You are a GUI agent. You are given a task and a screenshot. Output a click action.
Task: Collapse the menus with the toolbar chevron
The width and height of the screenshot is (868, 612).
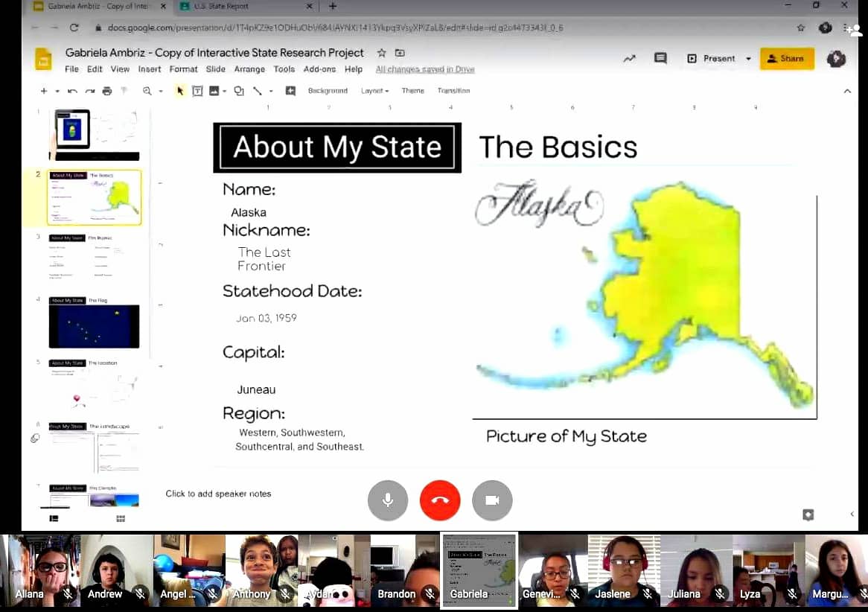pos(847,91)
